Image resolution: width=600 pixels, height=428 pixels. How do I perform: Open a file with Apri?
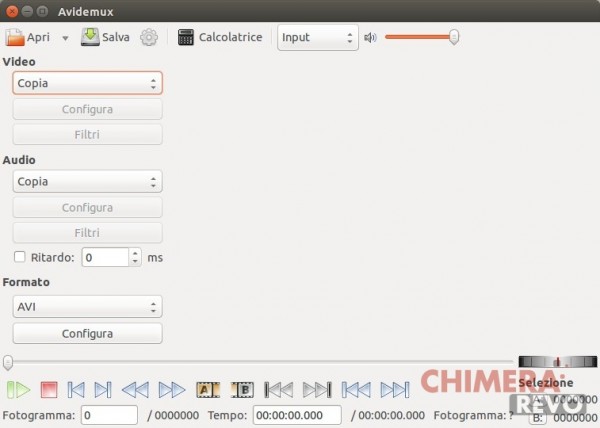point(28,37)
